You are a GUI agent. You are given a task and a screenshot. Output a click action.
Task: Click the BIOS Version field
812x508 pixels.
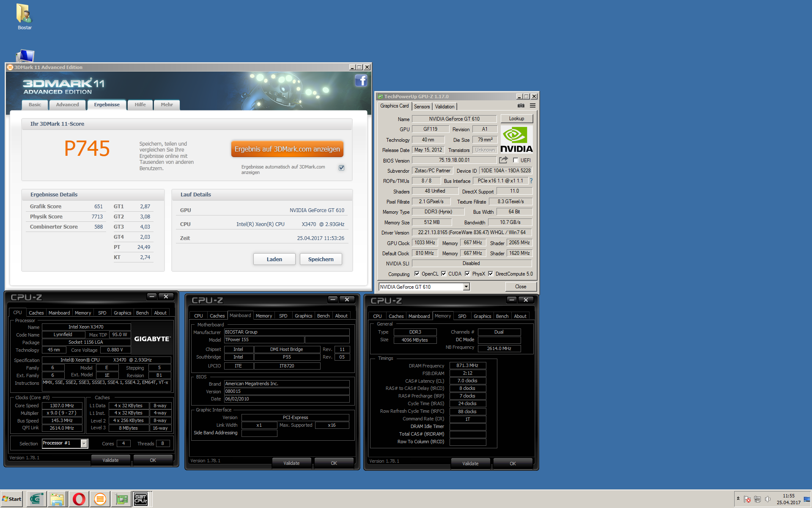[x=454, y=160]
